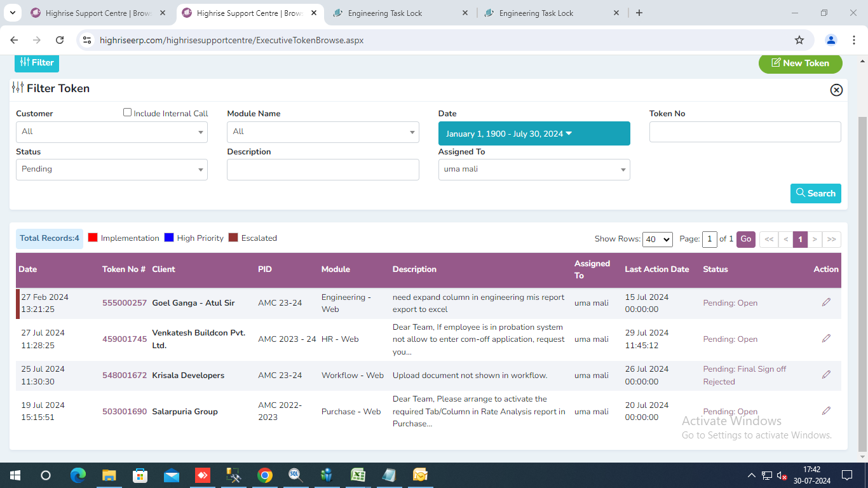Image resolution: width=868 pixels, height=488 pixels.
Task: Enable the Include Internal Call checkbox
Action: [x=128, y=112]
